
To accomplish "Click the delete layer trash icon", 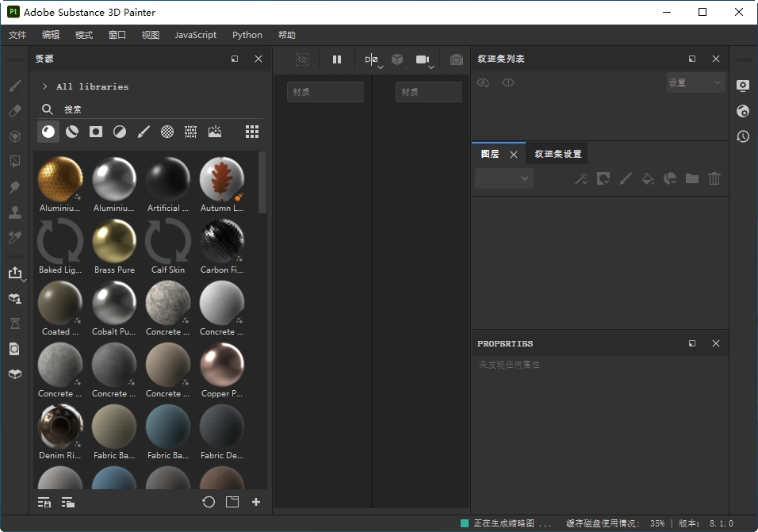I will coord(714,178).
